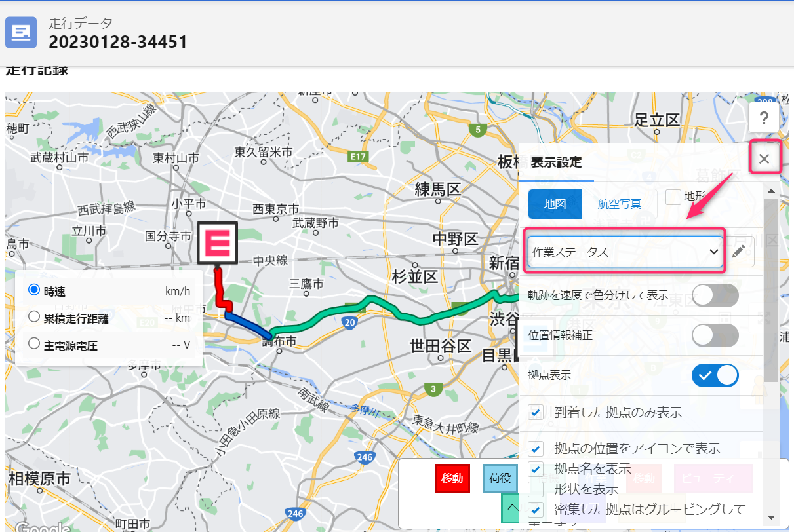Screen dimensions: 794x532
Task: Click the red 移動 legend swatch
Action: coord(452,478)
